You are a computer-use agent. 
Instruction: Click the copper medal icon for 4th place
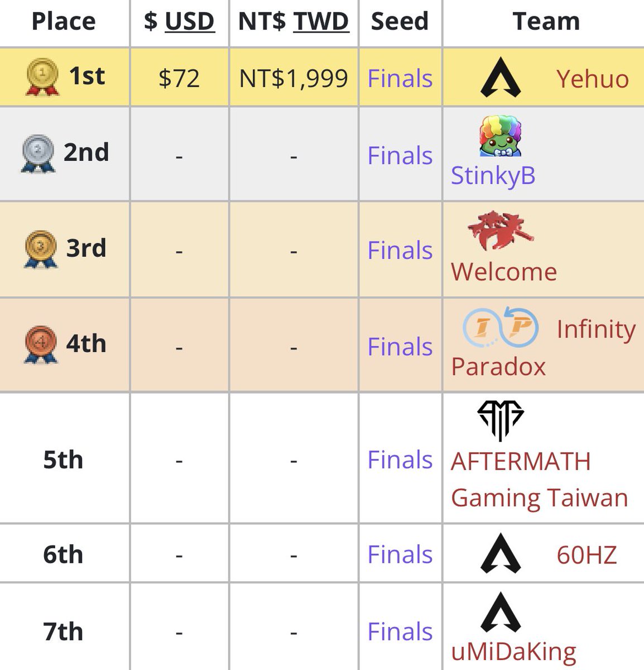coord(41,344)
